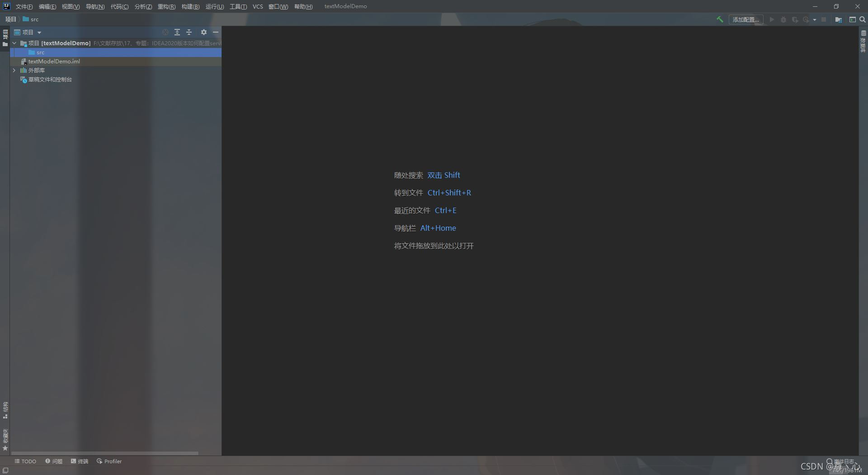Open the TODO tool window tab
Viewport: 868px width, 475px height.
(25, 461)
